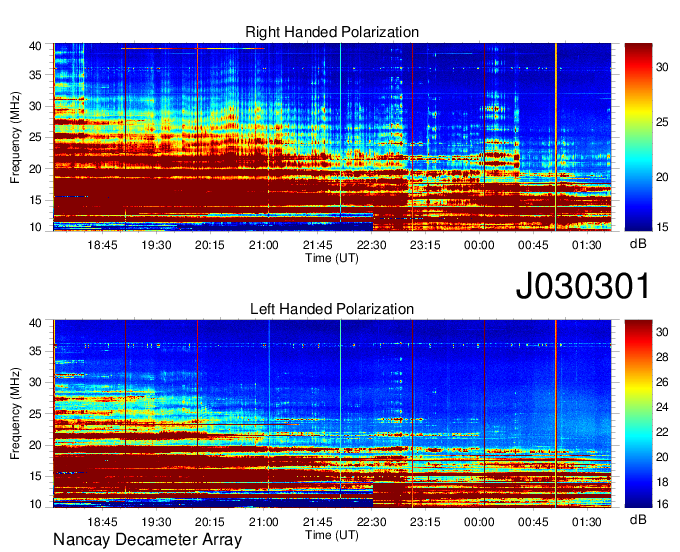The image size is (680, 552).
Task: Click "Frequency (MHz)" label of Left Handed plot
Action: click(x=15, y=414)
